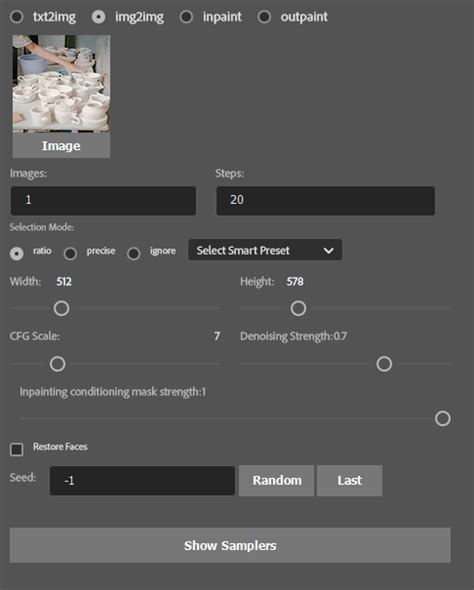Click the pottery cups image thumbnail
The height and width of the screenshot is (590, 474).
coord(61,84)
